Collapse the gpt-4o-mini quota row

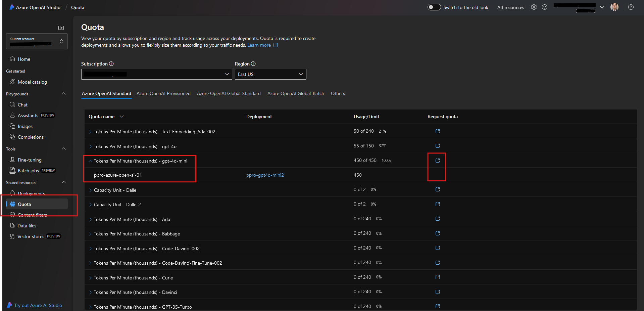tap(90, 161)
